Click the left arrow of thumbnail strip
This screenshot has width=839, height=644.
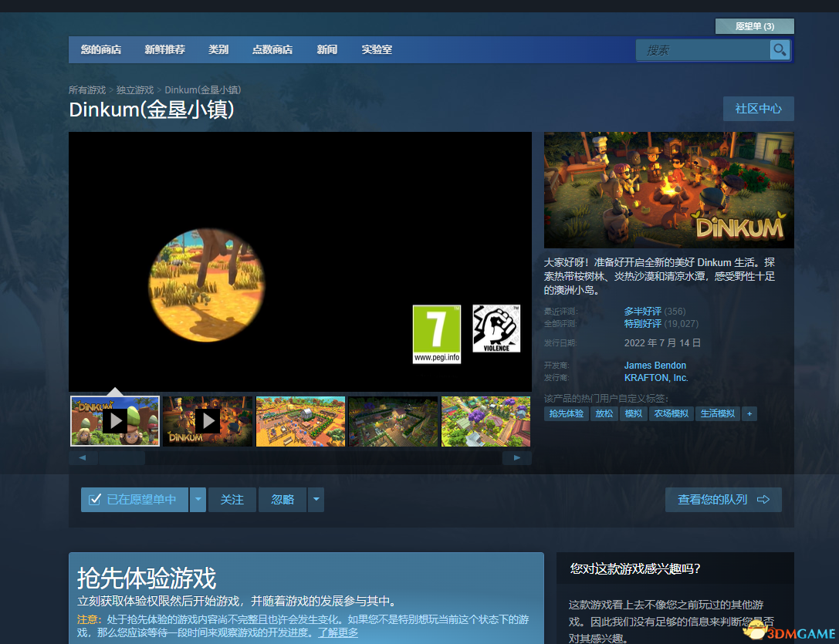coord(83,458)
